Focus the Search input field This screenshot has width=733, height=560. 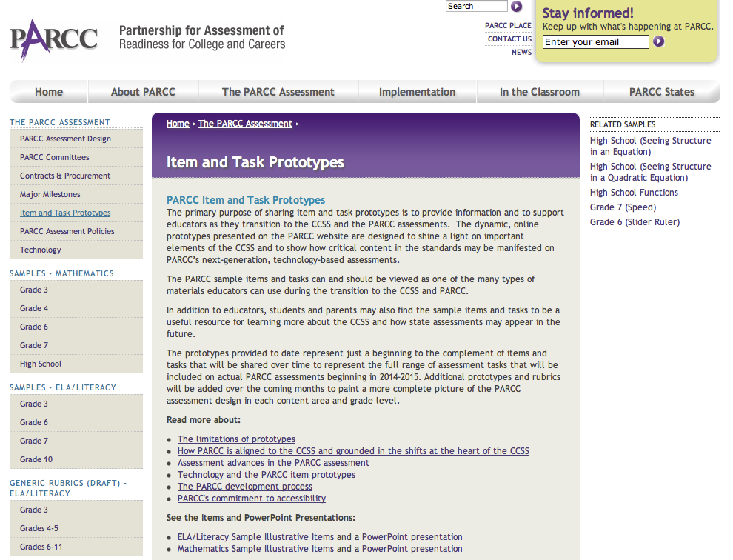click(476, 6)
